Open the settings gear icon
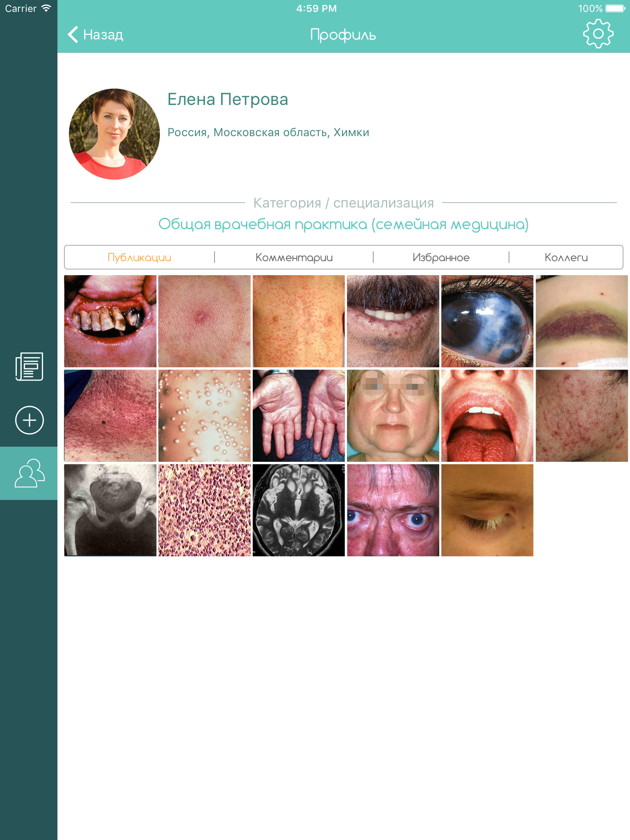This screenshot has width=630, height=840. [598, 34]
